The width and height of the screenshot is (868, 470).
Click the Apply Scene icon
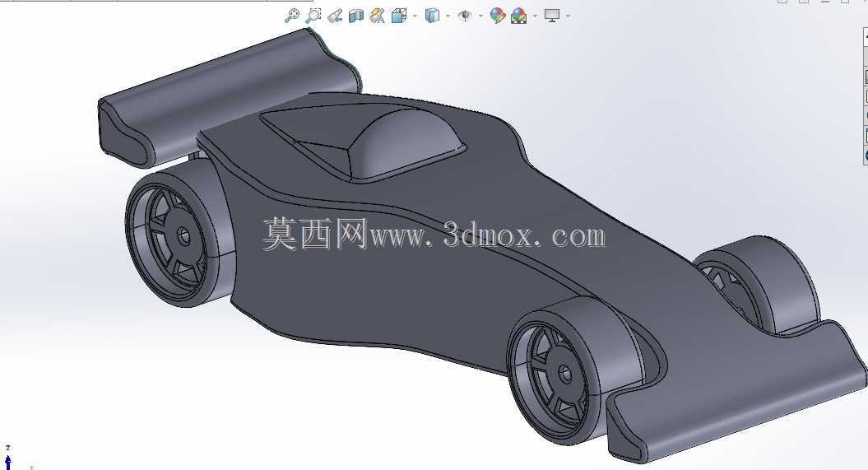tap(518, 16)
